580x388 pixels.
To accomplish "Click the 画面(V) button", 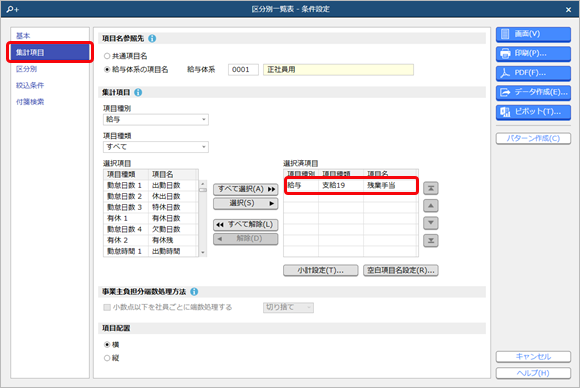I will (x=533, y=34).
